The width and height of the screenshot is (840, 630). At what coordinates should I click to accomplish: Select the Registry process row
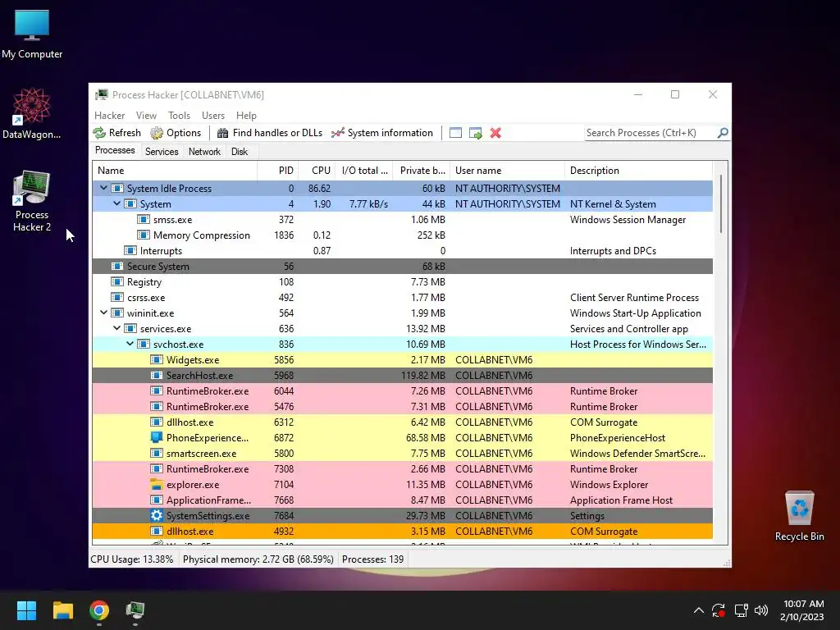(x=402, y=282)
